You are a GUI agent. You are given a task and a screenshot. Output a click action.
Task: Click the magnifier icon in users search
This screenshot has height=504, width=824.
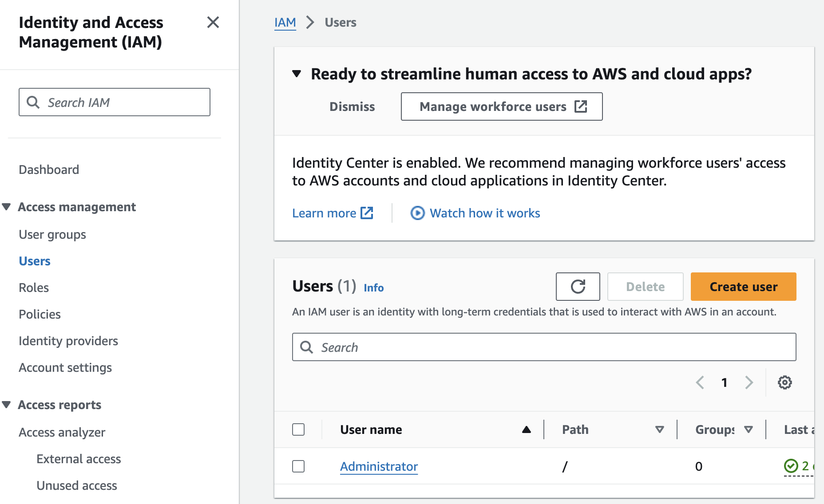pyautogui.click(x=307, y=347)
